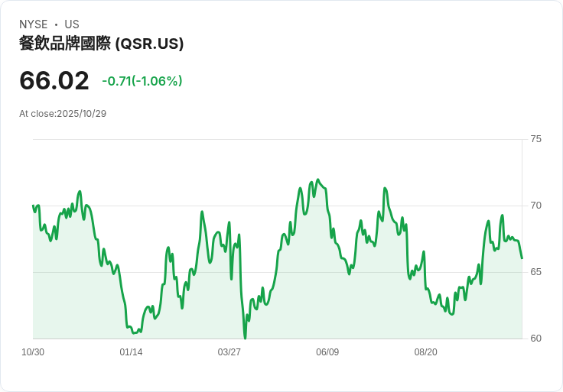Screen dimensions: 563x392
Task: Click the 60 price axis label
Action: 535,339
